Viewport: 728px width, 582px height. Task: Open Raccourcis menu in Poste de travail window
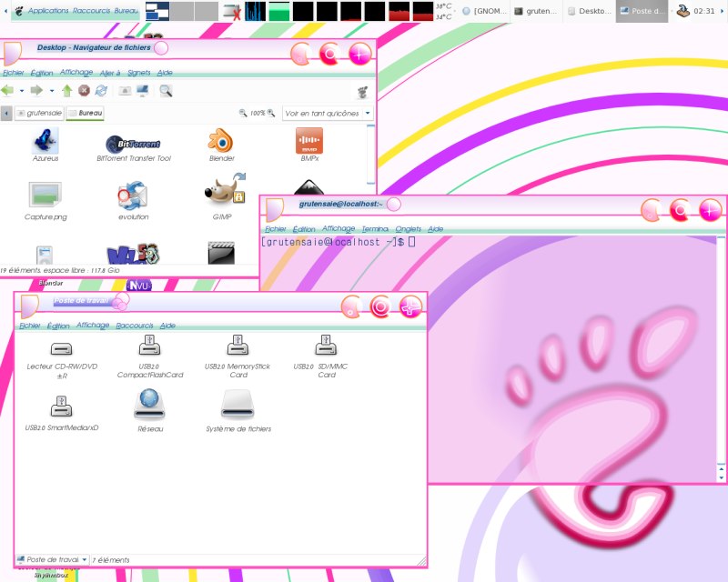pyautogui.click(x=134, y=326)
